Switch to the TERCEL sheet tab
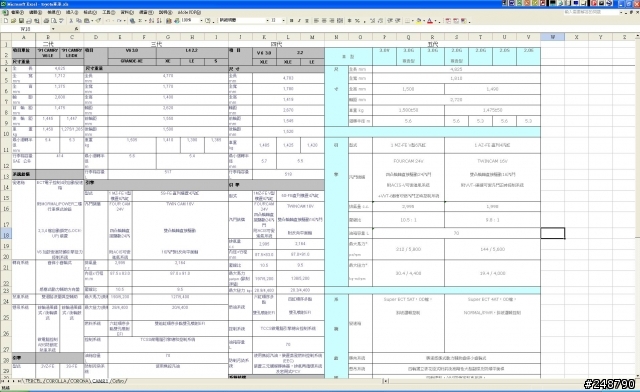The width and height of the screenshot is (640, 392). click(34, 381)
